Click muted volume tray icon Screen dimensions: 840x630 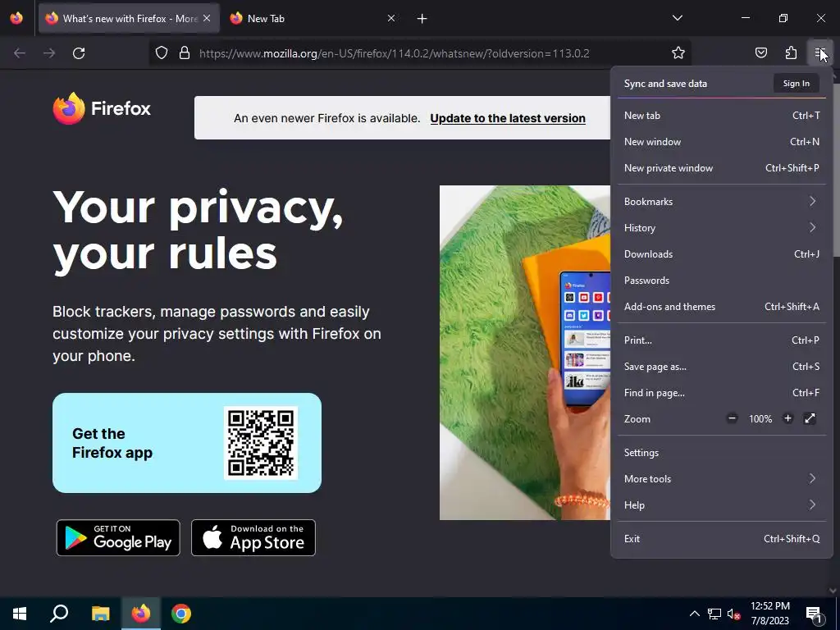[x=733, y=614]
